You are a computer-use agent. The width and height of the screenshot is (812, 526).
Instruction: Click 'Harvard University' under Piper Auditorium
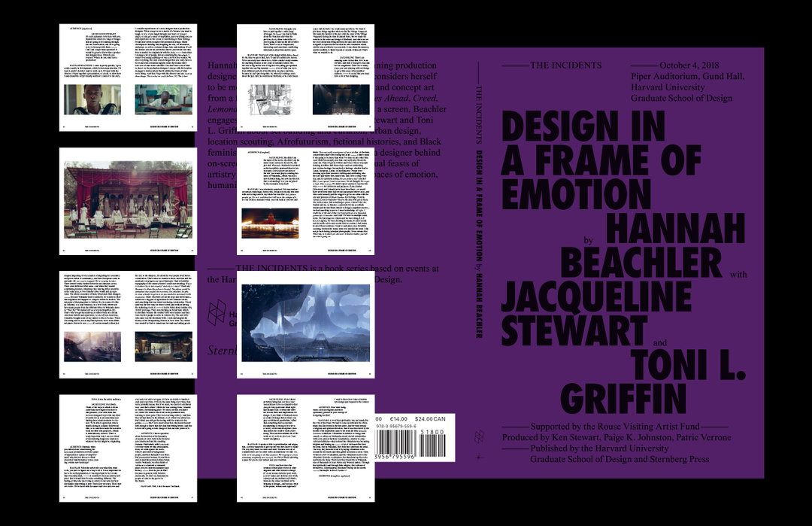(x=668, y=87)
